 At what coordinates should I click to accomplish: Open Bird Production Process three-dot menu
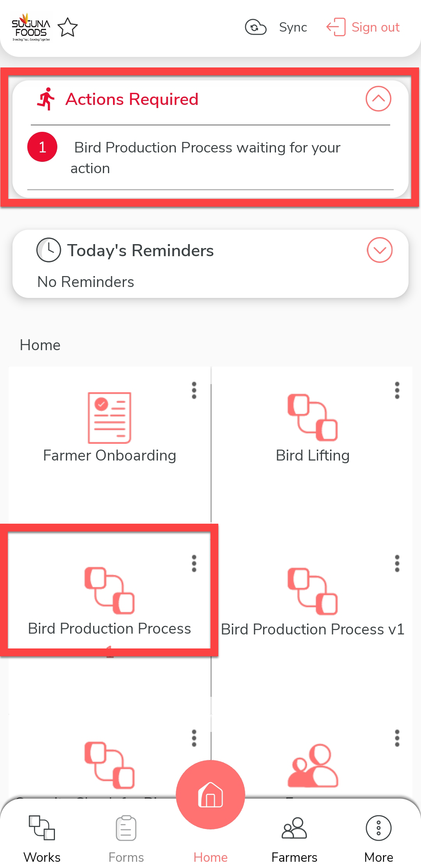194,563
